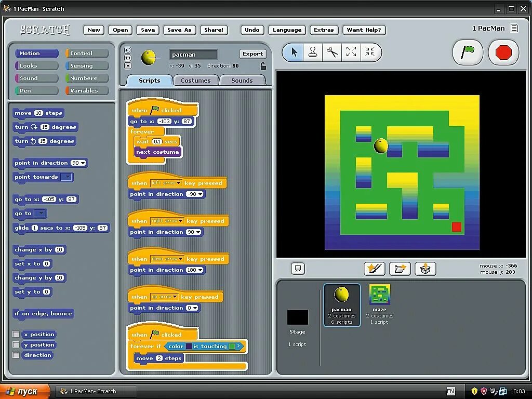Open the go to target dropdown
The height and width of the screenshot is (399, 532).
40,214
